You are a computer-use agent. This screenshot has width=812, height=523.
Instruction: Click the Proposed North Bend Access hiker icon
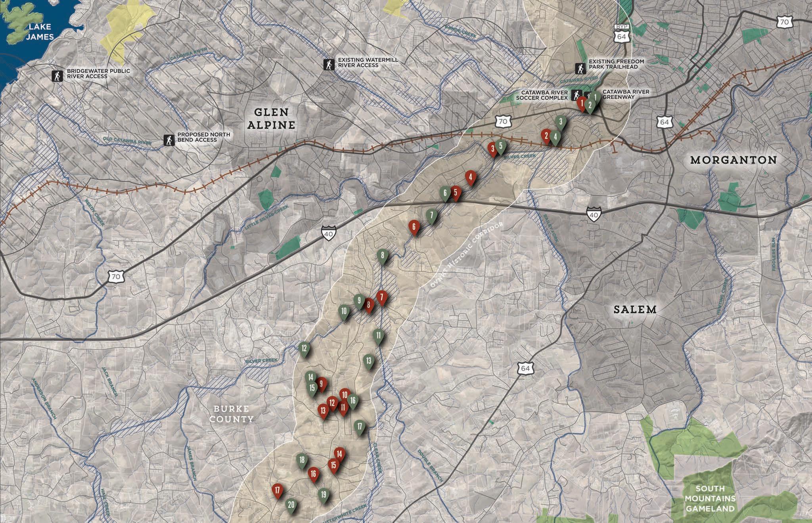click(x=169, y=140)
